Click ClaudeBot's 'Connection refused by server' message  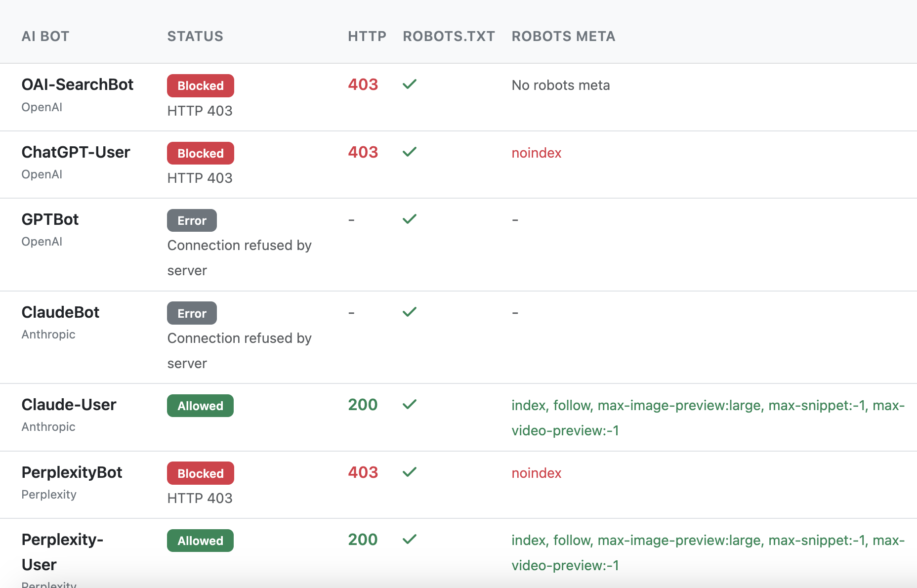tap(239, 351)
